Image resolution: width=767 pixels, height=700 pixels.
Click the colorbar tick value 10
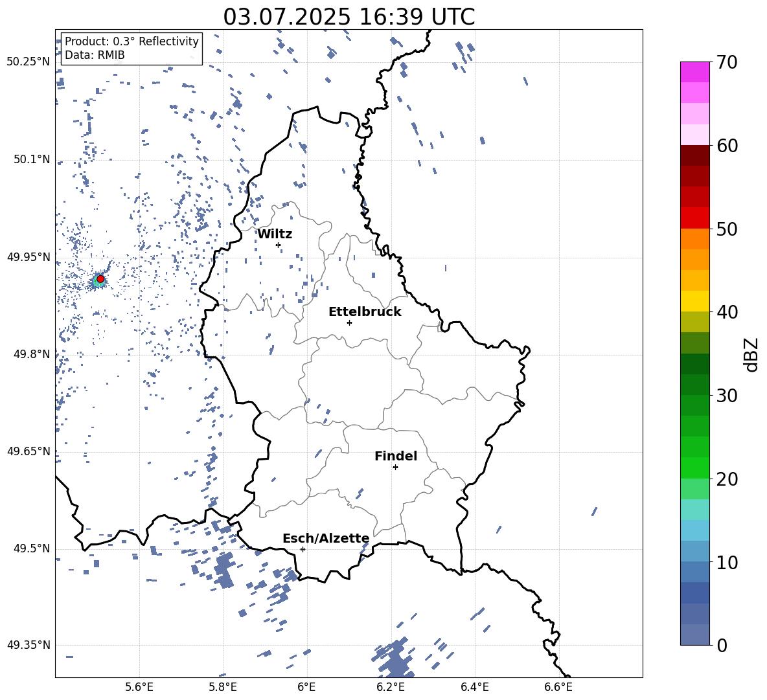(727, 562)
